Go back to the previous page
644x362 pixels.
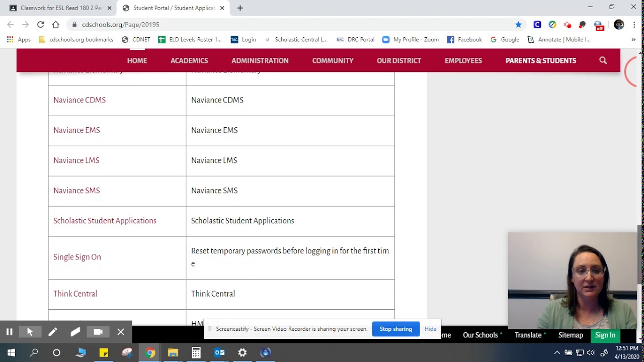pos(10,24)
